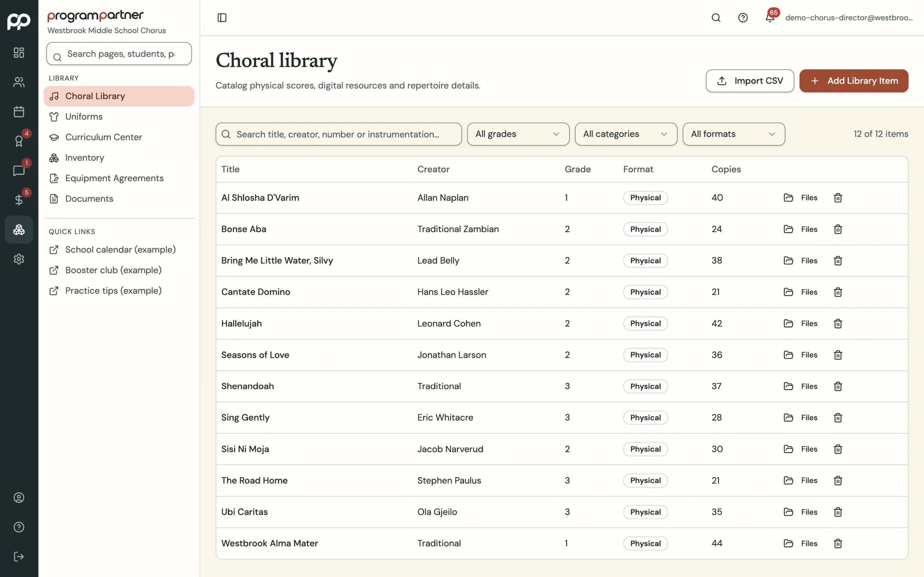Open Documents in the Library sidebar
Screen dimensions: 924x577
click(x=119, y=199)
